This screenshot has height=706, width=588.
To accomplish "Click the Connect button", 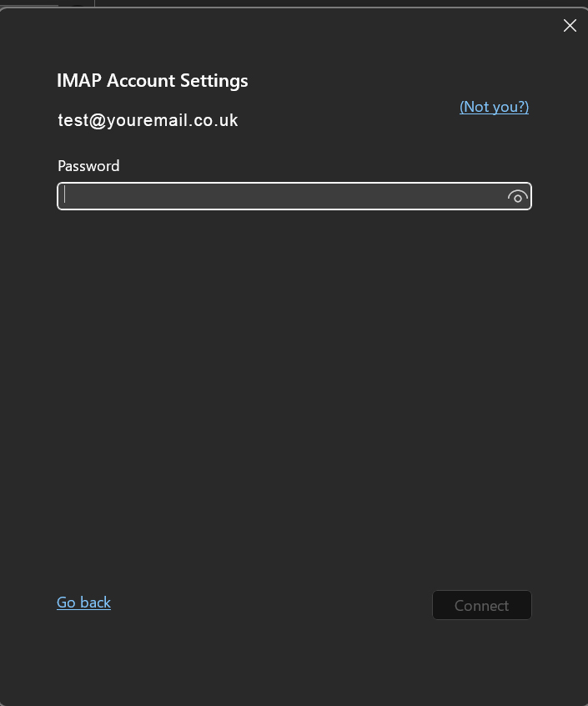I will [x=481, y=606].
